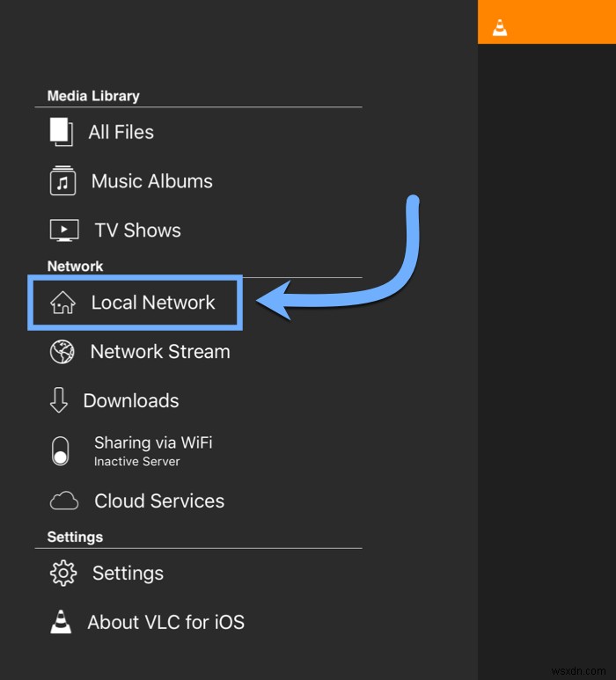The height and width of the screenshot is (680, 616).
Task: Open About VLC for iOS
Action: coord(166,622)
